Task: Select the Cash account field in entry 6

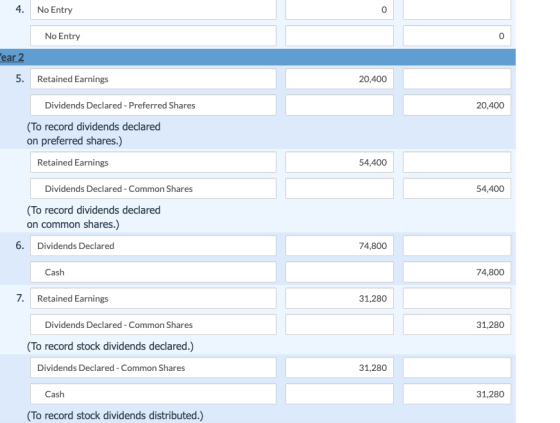Action: (153, 272)
